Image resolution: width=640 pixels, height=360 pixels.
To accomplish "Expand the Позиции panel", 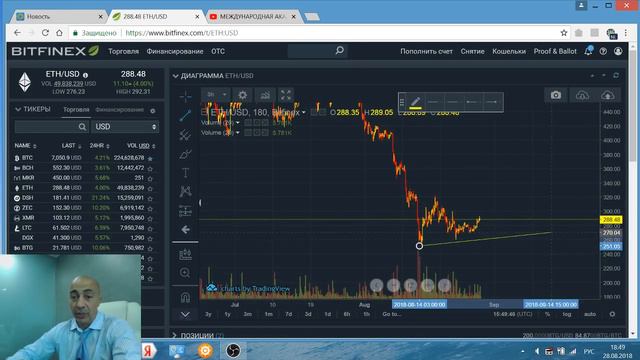I will [175, 335].
